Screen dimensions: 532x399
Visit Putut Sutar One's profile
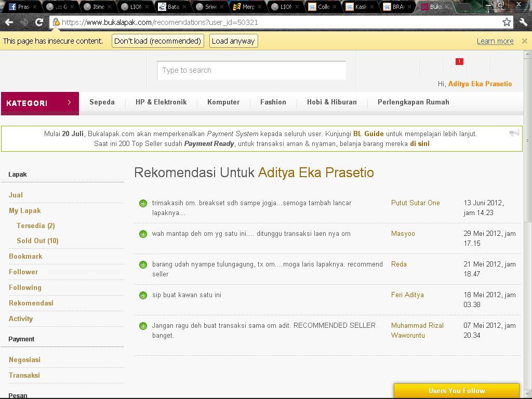click(x=416, y=203)
